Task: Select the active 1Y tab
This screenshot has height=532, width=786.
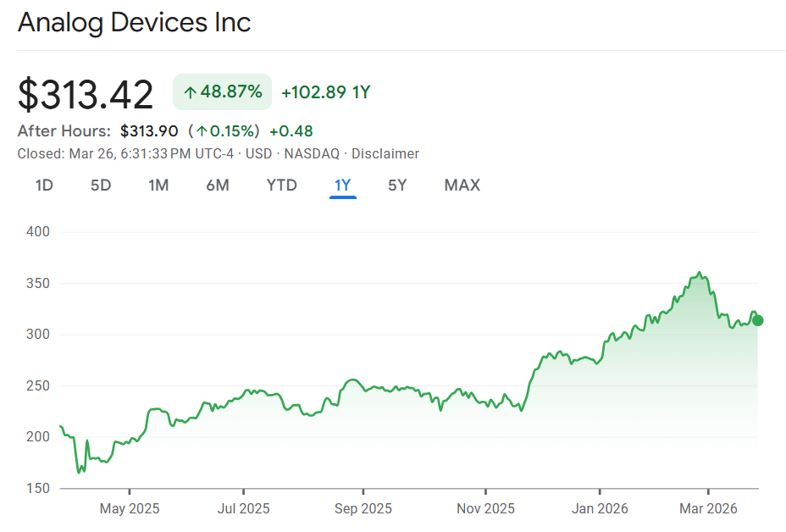Action: click(x=343, y=185)
